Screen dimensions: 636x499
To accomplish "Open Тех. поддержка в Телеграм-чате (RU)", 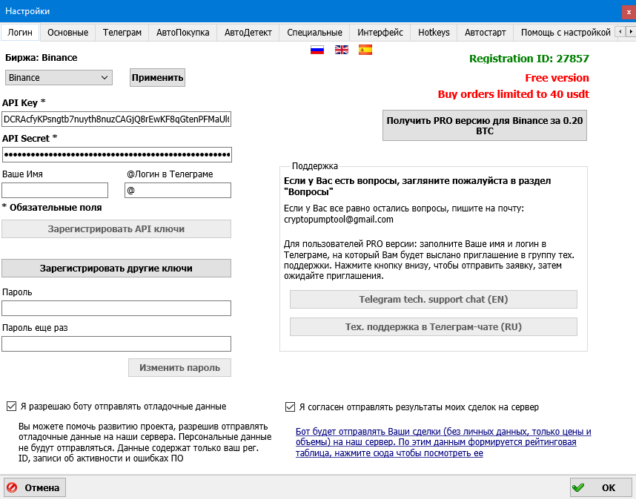I will coord(433,327).
